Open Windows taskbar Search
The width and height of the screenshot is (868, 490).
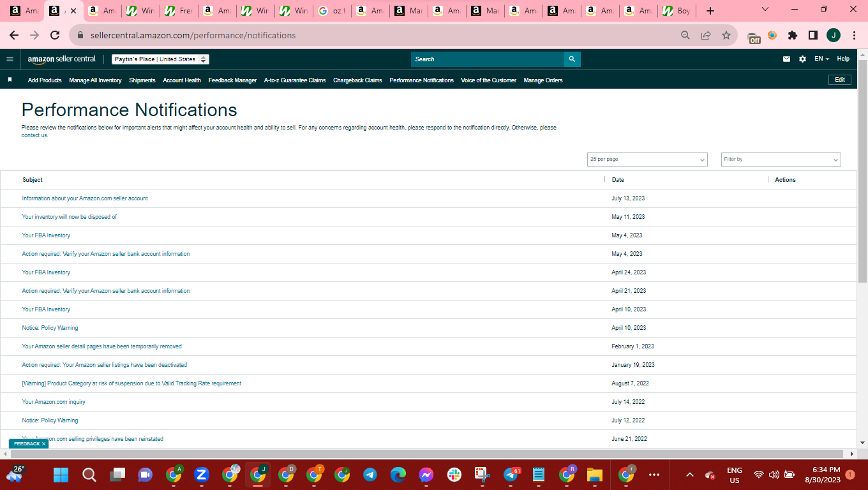(89, 475)
